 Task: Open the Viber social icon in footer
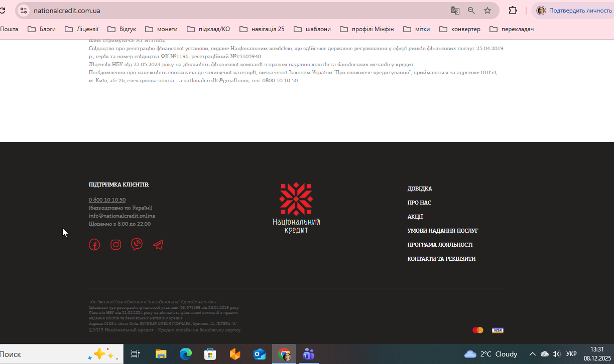click(137, 244)
